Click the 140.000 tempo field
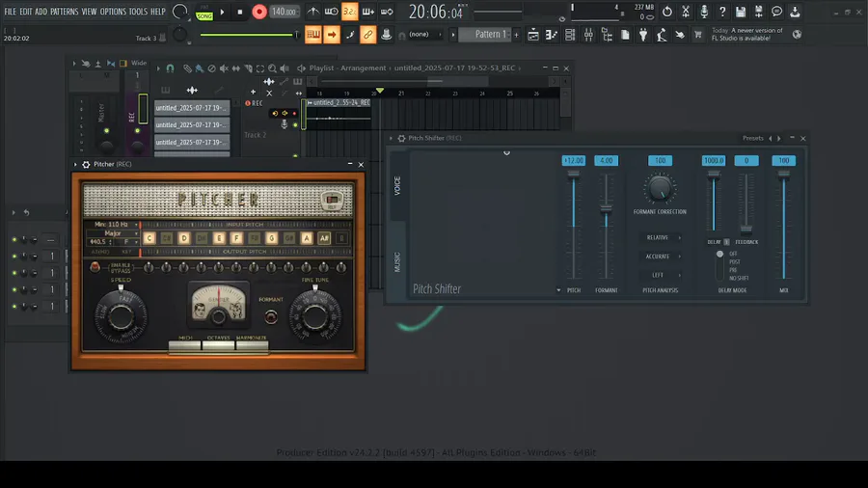The width and height of the screenshot is (868, 488). (x=284, y=12)
